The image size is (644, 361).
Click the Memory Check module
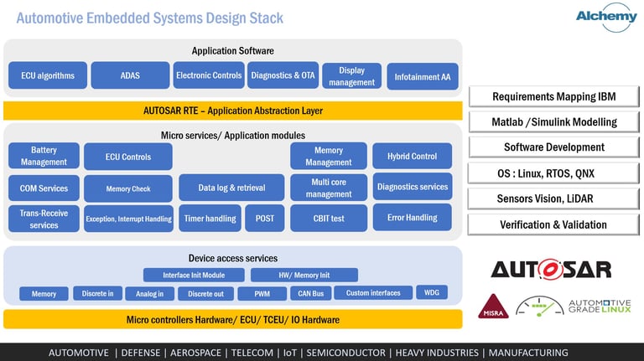pyautogui.click(x=128, y=188)
